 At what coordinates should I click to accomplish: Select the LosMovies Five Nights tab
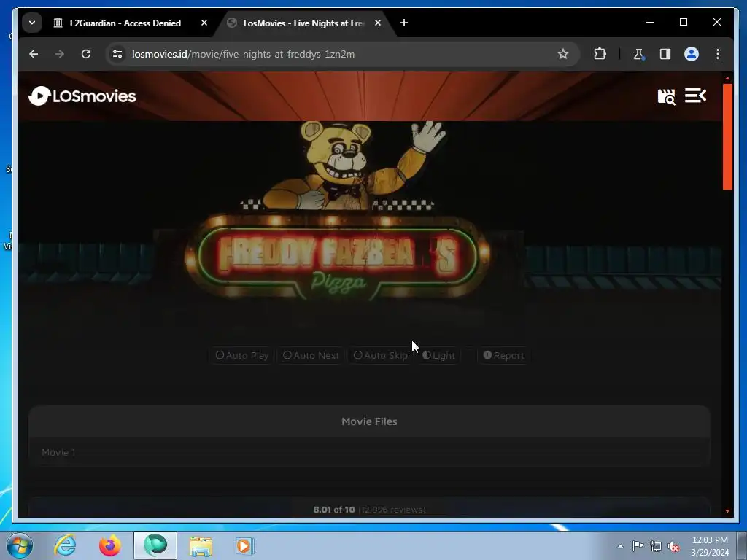[303, 23]
